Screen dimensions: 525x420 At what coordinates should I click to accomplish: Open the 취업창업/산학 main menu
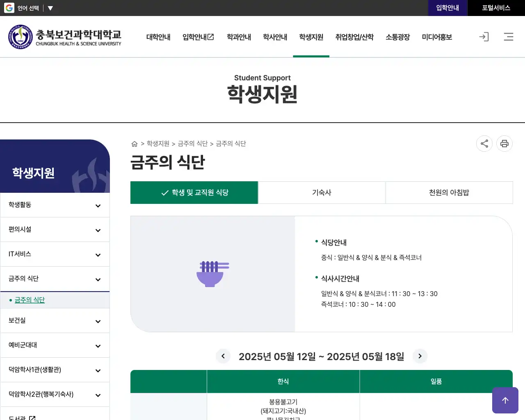[354, 37]
